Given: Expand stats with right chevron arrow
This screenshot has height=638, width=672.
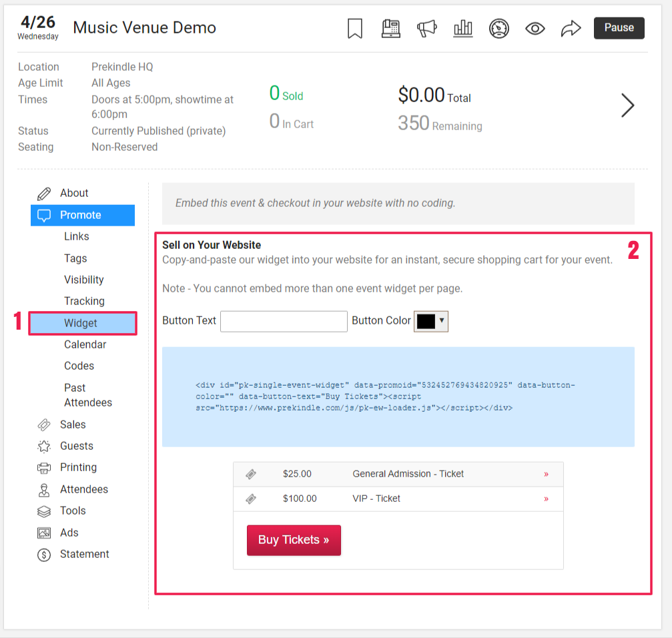Looking at the screenshot, I should click(627, 105).
